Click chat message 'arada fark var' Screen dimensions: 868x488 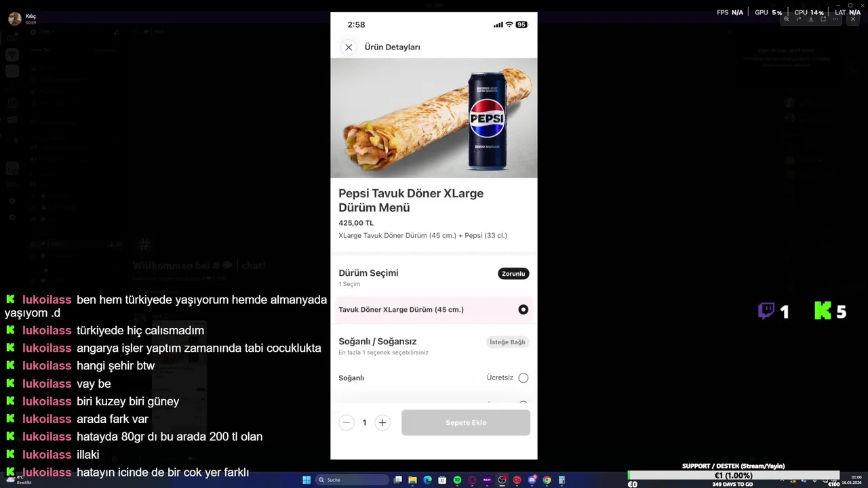(x=113, y=419)
